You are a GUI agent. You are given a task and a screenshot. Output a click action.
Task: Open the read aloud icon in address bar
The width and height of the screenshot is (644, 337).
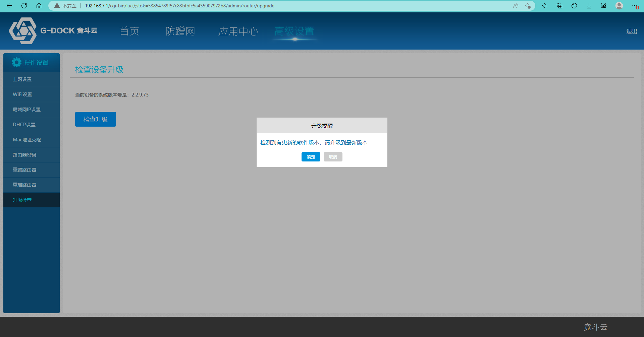516,6
